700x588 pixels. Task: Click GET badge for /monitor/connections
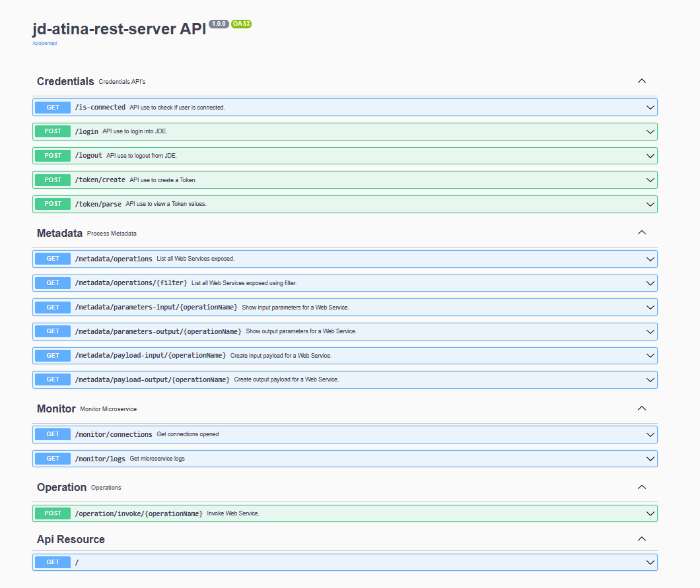point(53,434)
